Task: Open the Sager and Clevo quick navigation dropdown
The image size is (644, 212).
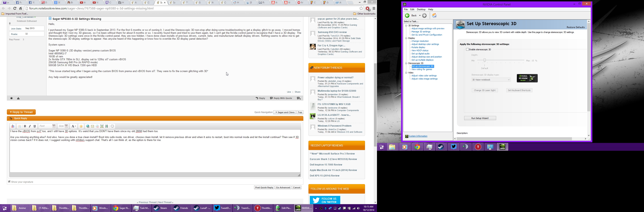Action: (284, 112)
